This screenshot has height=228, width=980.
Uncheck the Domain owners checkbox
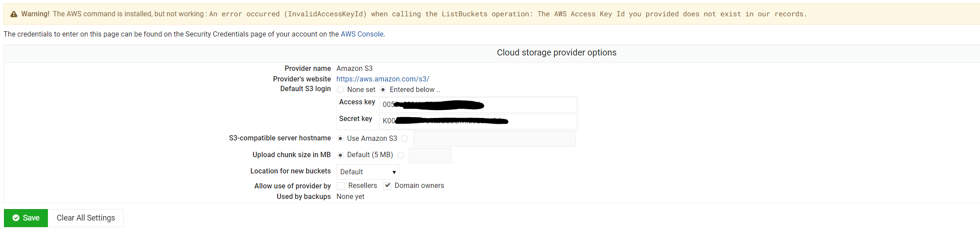[387, 186]
